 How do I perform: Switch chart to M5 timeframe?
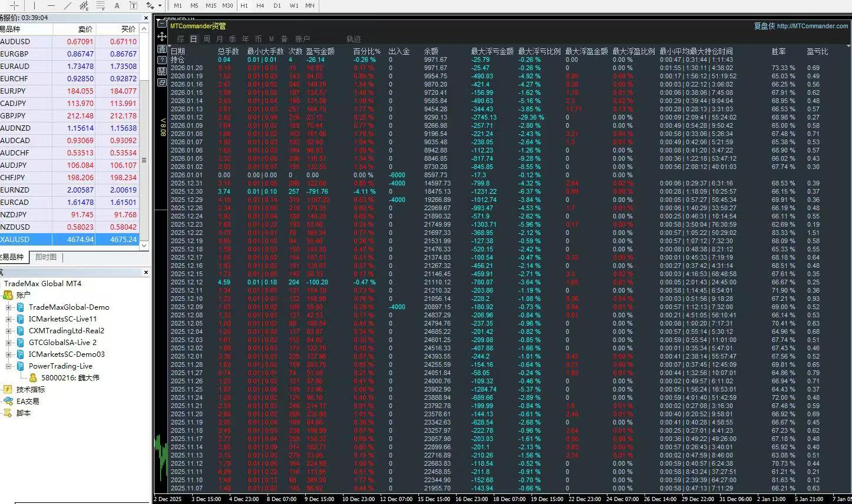coord(194,5)
